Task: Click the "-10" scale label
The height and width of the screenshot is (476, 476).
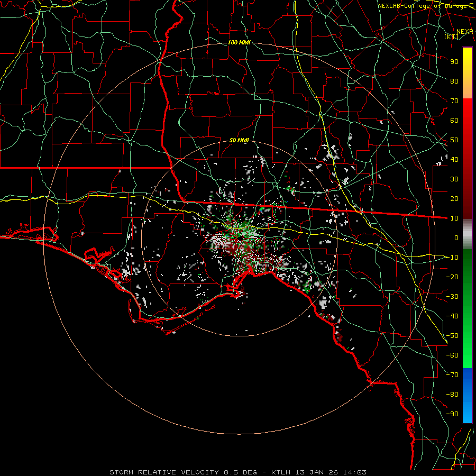Action: pyautogui.click(x=452, y=258)
